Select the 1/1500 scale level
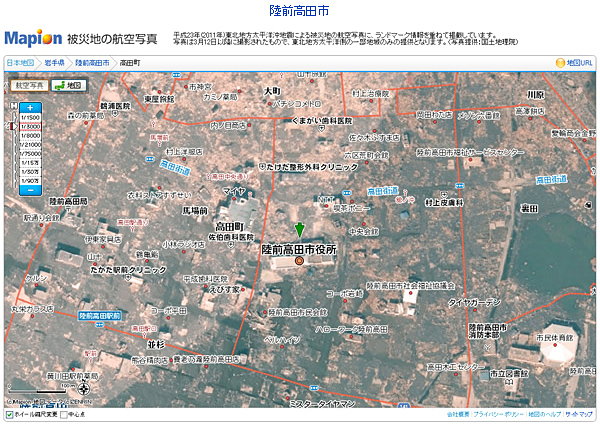This screenshot has width=600, height=426. tap(30, 118)
